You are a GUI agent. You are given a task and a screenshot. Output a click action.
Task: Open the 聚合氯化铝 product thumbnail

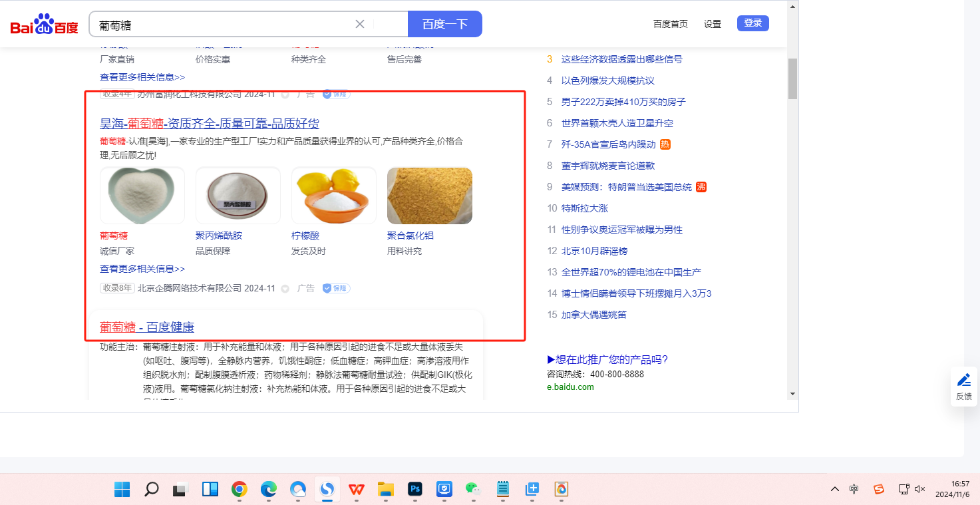(430, 196)
